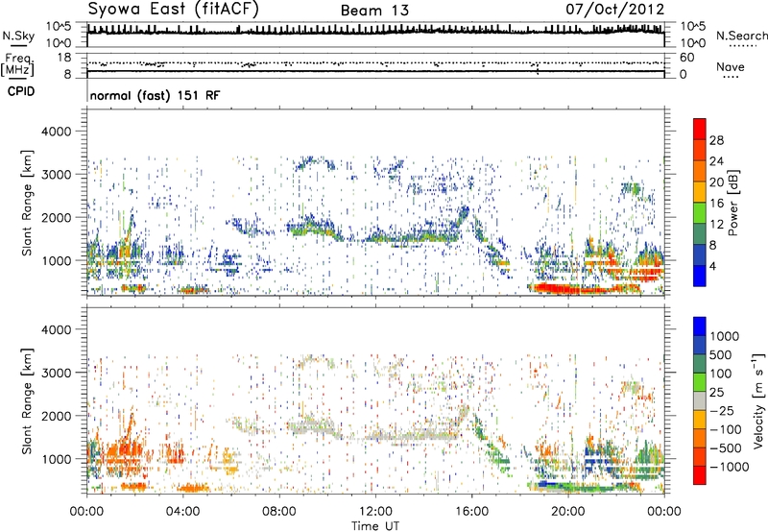Click the light green 12–16 dB Power segment
768x532 pixels.
pos(700,213)
